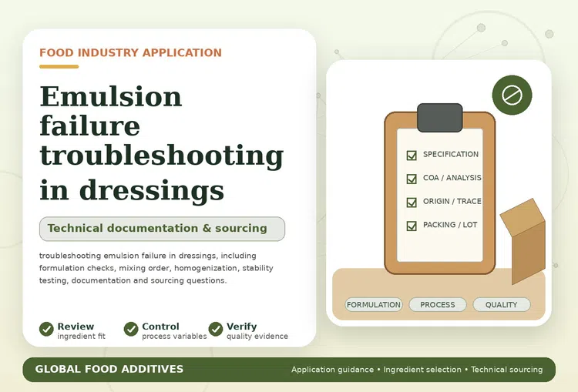
Task: Click the COA / ANALYSIS checklist label
Action: [x=452, y=178]
